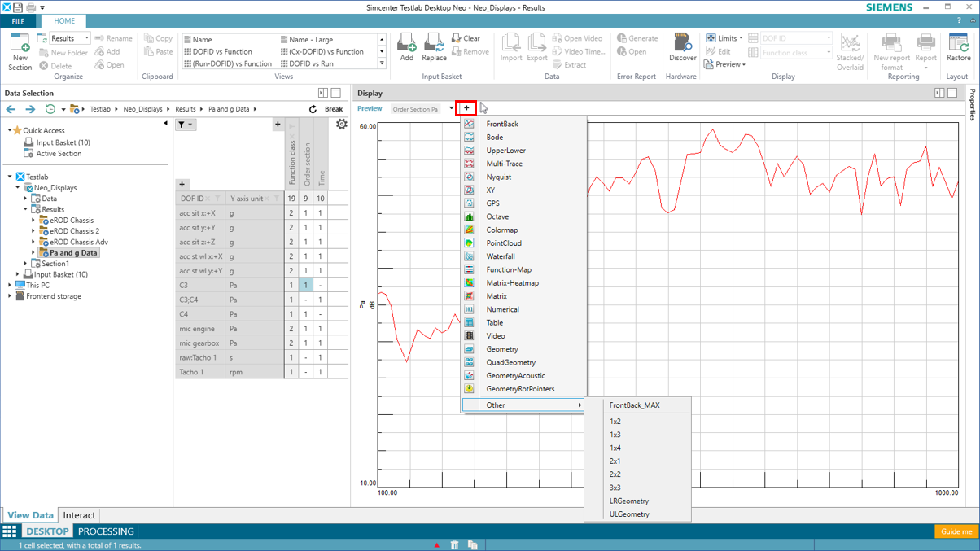Collapse the Quick Access tree group
980x551 pixels.
(10, 130)
